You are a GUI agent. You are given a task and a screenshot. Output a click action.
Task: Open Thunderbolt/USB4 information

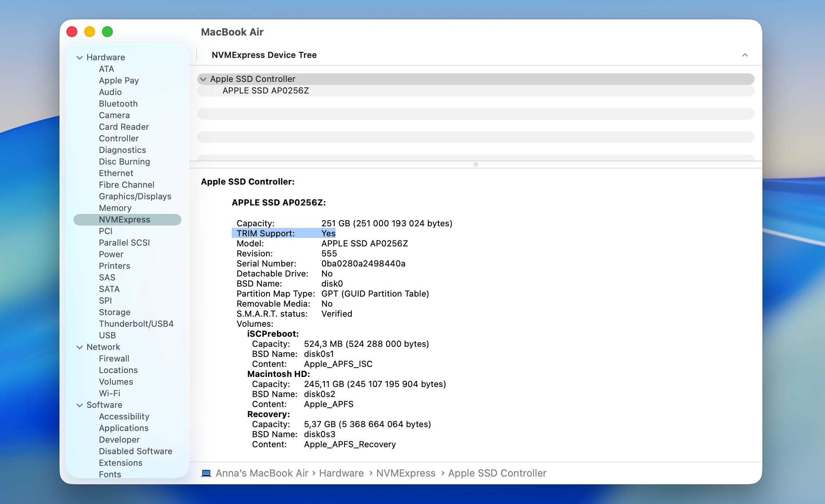click(x=136, y=324)
